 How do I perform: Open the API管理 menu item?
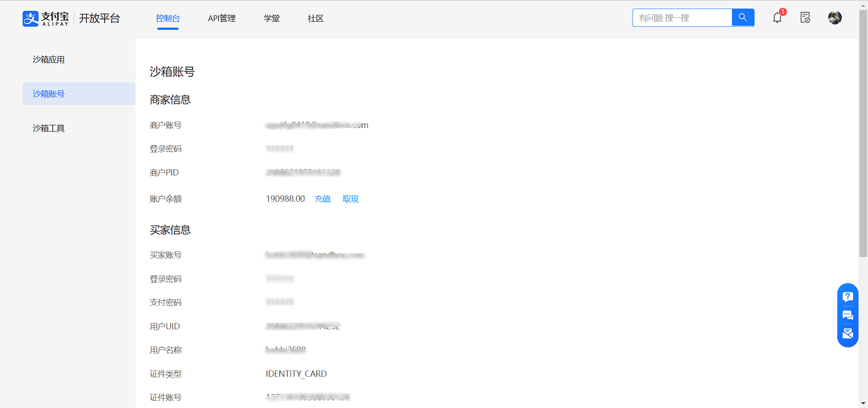pyautogui.click(x=222, y=19)
